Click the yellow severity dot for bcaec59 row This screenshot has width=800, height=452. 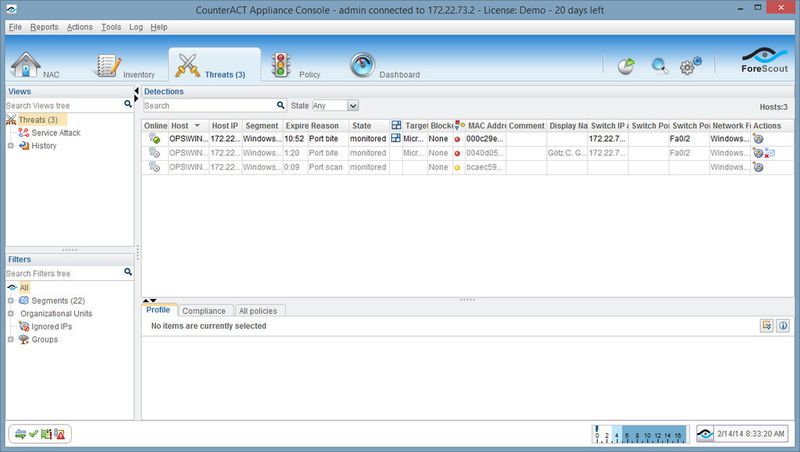coord(457,167)
